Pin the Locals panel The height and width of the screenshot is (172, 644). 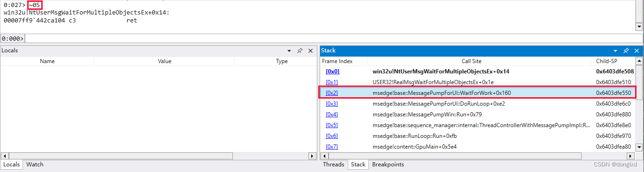[x=300, y=50]
